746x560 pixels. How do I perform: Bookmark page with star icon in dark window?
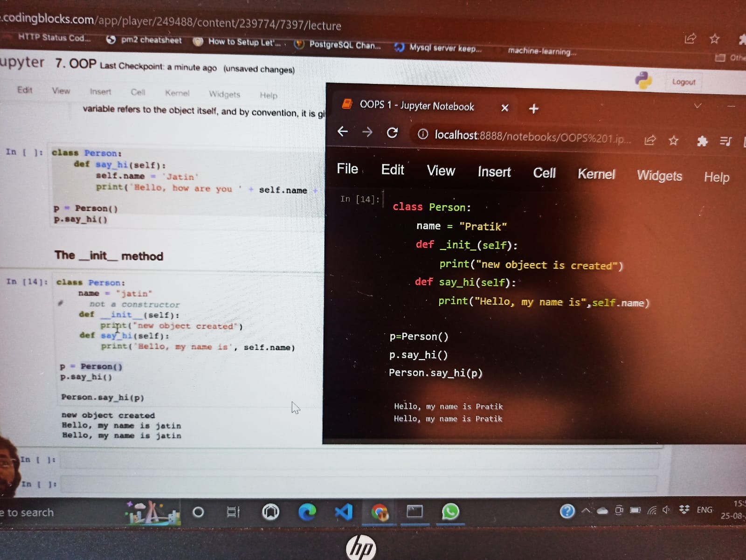tap(673, 140)
